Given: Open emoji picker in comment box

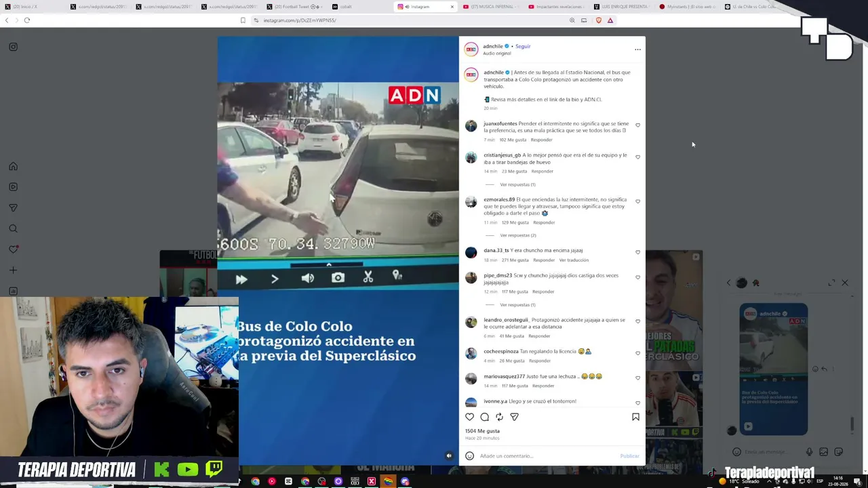Looking at the screenshot, I should 469,456.
